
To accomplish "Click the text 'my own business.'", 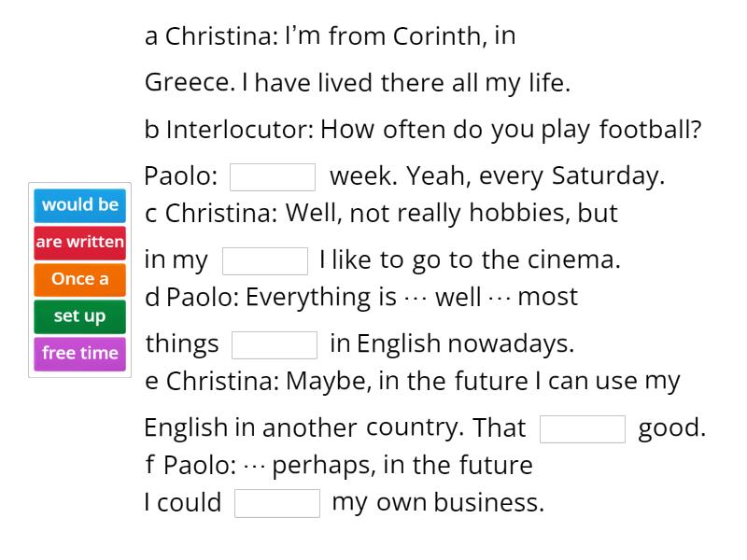I will (x=438, y=503).
